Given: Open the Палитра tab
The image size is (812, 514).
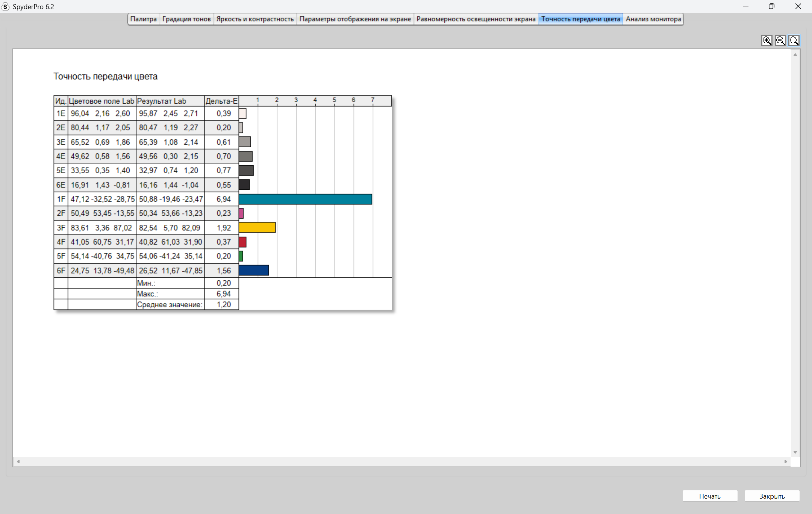Looking at the screenshot, I should click(x=143, y=19).
